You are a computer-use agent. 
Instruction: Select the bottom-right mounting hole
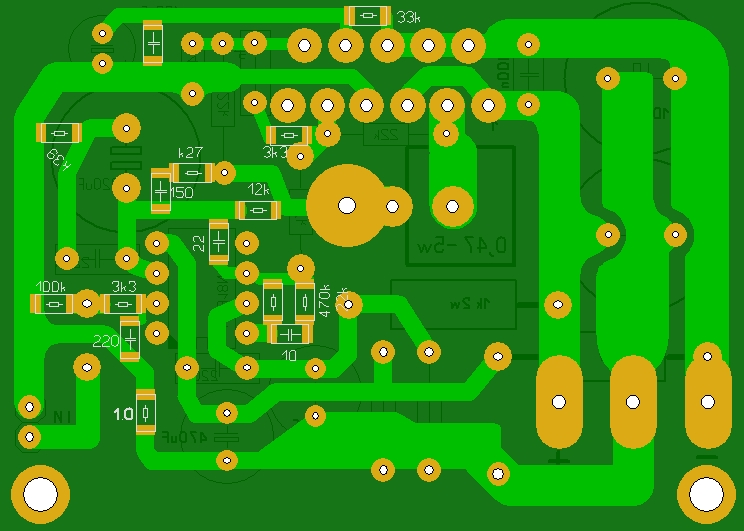[706, 494]
